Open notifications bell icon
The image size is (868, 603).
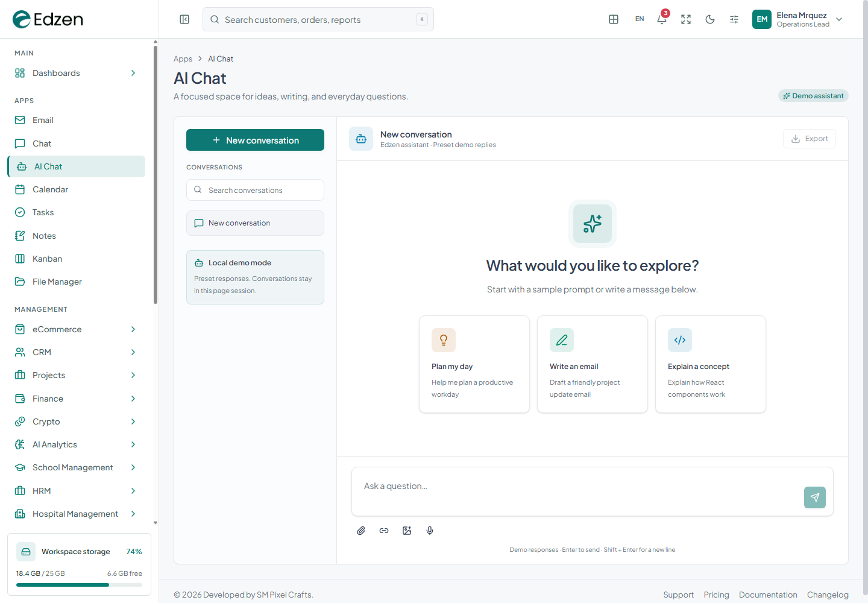(x=662, y=19)
